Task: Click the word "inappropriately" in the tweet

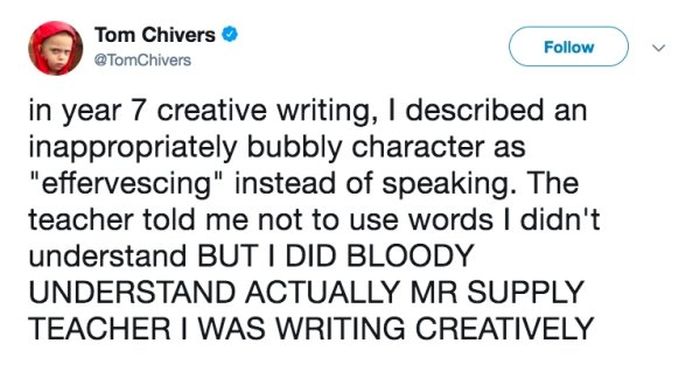Action: (133, 148)
